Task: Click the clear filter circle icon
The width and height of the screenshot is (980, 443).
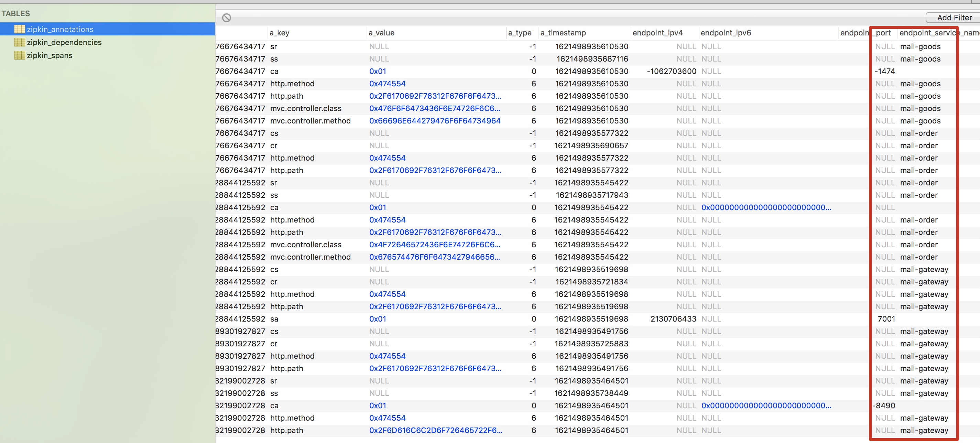Action: click(227, 18)
